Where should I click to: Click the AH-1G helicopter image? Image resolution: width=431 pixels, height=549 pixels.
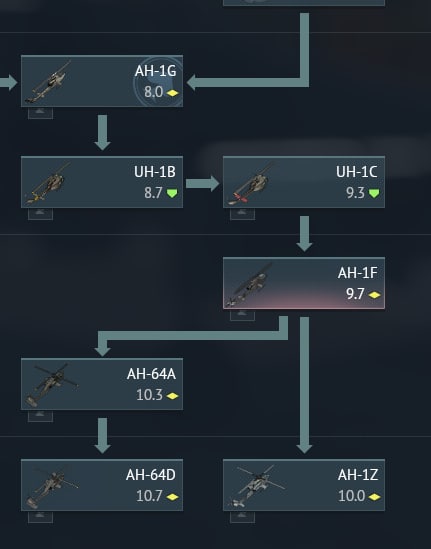pyautogui.click(x=48, y=83)
